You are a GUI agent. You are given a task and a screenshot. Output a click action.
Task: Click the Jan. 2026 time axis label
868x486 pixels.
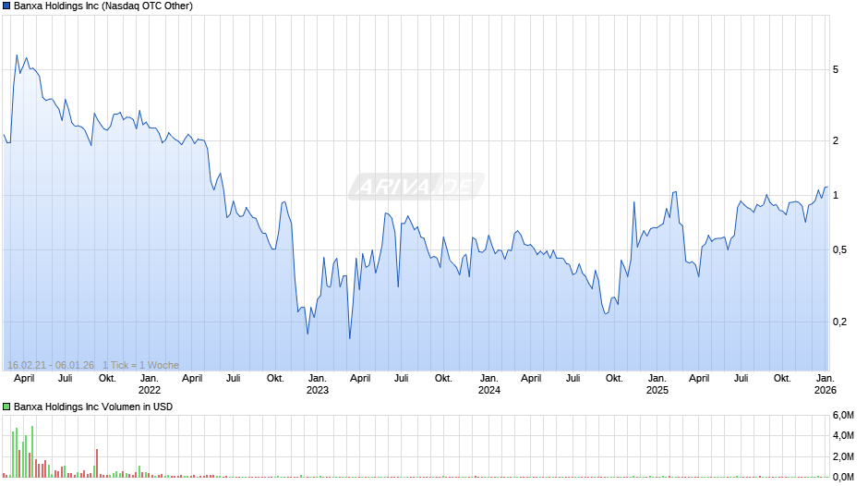[825, 384]
